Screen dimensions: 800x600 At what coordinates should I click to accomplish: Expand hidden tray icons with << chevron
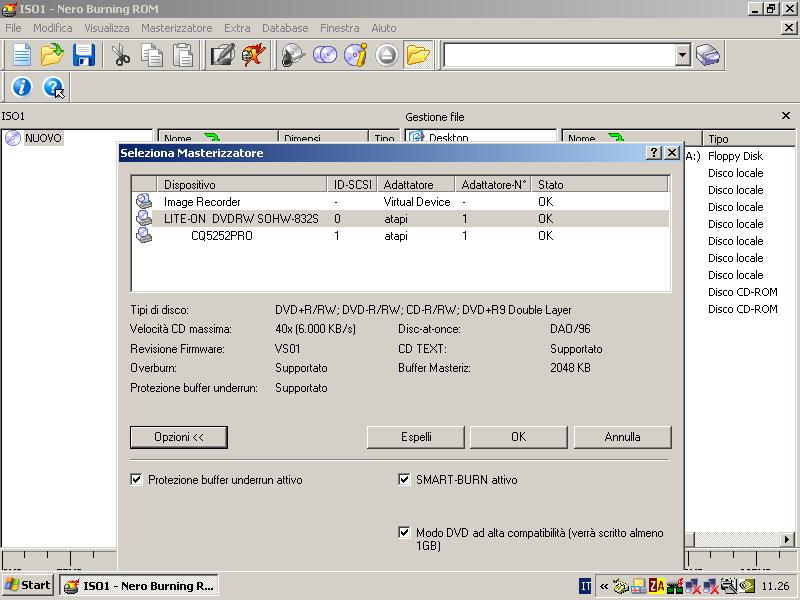pyautogui.click(x=604, y=586)
